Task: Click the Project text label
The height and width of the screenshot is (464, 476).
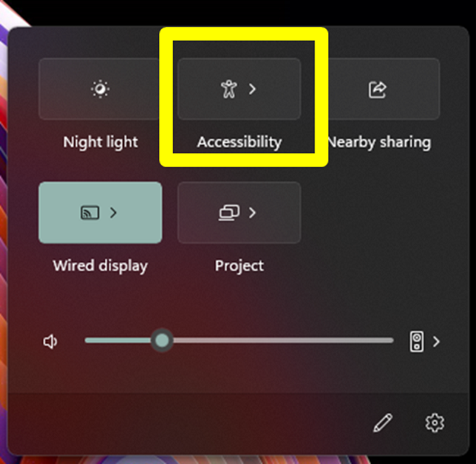Action: click(240, 266)
